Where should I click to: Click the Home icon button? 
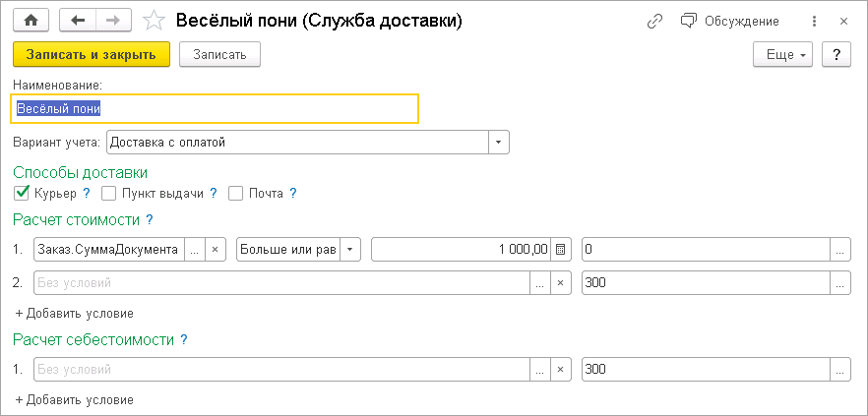point(31,20)
